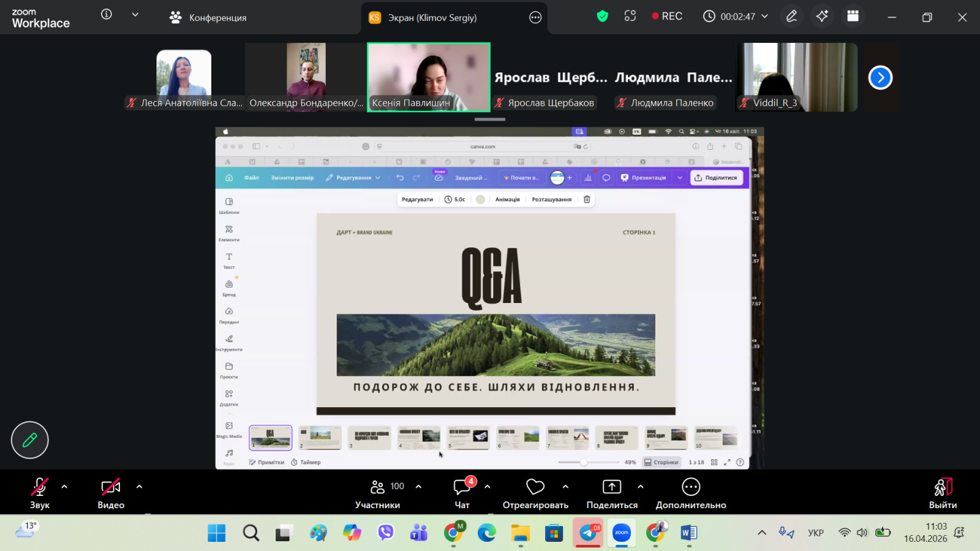The width and height of the screenshot is (980, 551).
Task: Open the React heart menu
Action: [535, 493]
